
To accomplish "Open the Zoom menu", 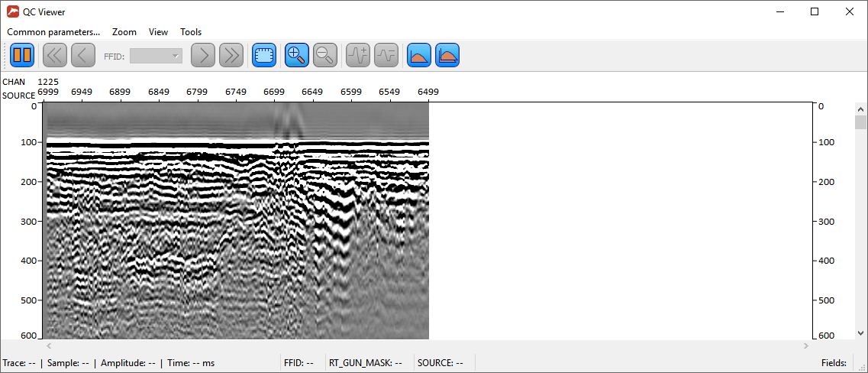I will pyautogui.click(x=124, y=32).
